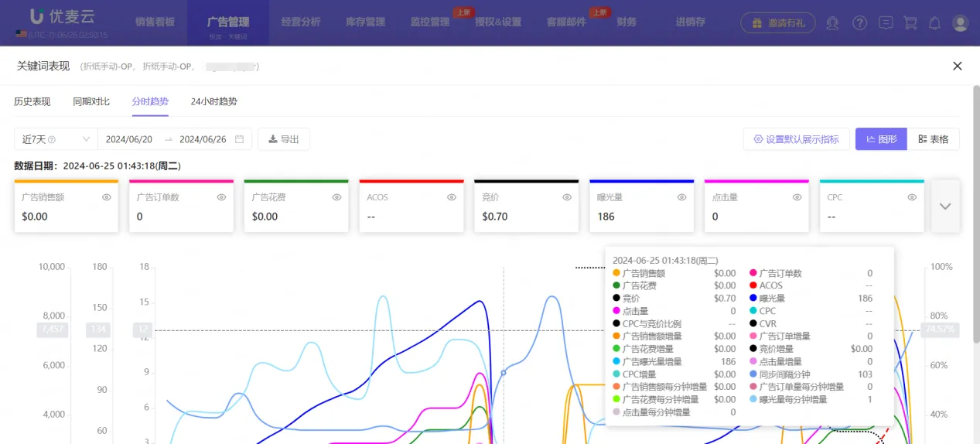This screenshot has height=444, width=980.
Task: Open the calendar icon in date range
Action: click(240, 139)
